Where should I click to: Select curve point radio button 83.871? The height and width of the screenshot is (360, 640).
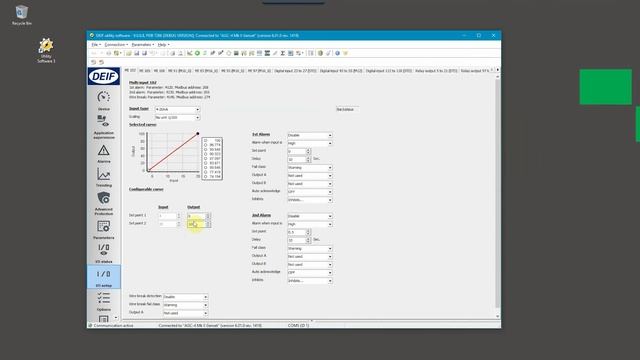tap(205, 163)
